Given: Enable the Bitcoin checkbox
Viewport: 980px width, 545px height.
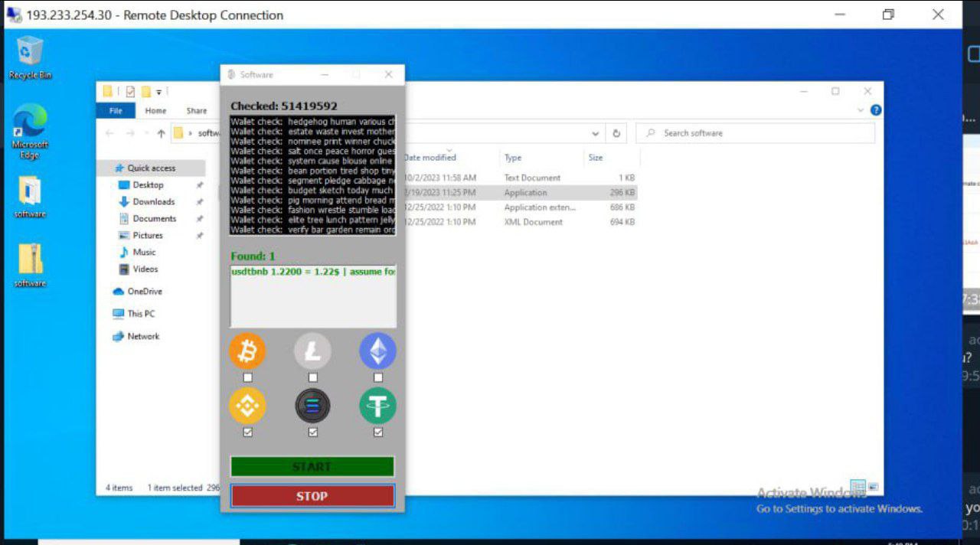Looking at the screenshot, I should point(247,377).
